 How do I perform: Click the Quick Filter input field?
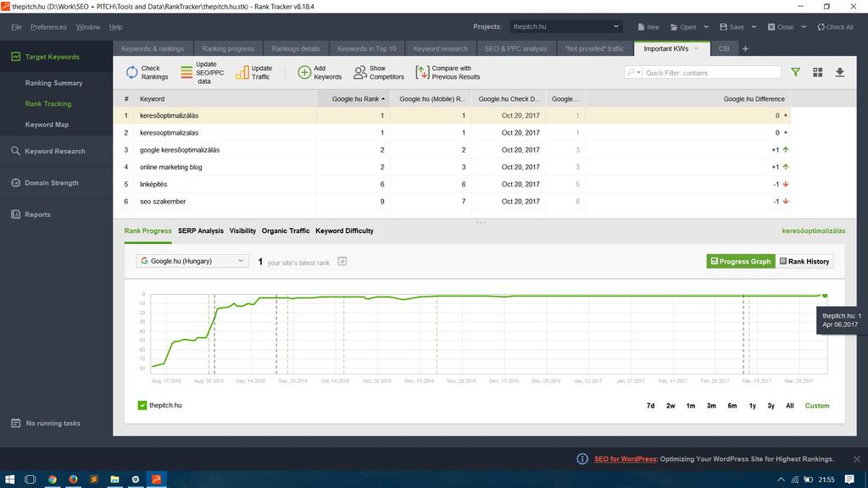[x=712, y=73]
